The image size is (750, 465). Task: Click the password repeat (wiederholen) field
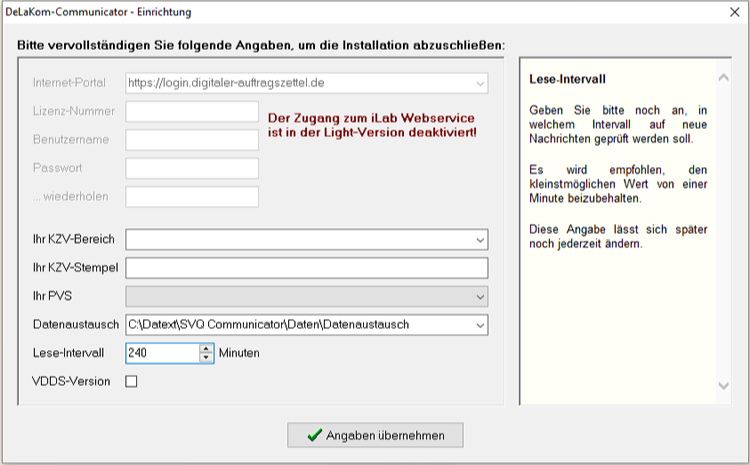(x=192, y=197)
